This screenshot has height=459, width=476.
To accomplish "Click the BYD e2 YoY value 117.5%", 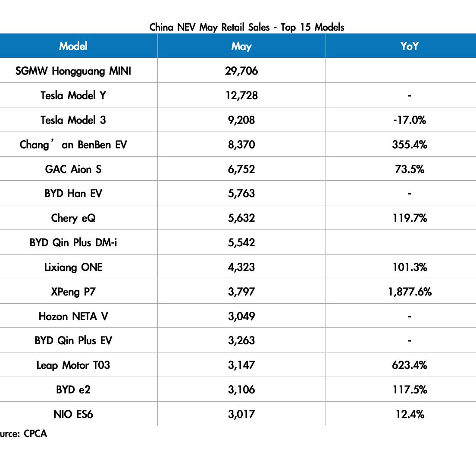I will [410, 390].
